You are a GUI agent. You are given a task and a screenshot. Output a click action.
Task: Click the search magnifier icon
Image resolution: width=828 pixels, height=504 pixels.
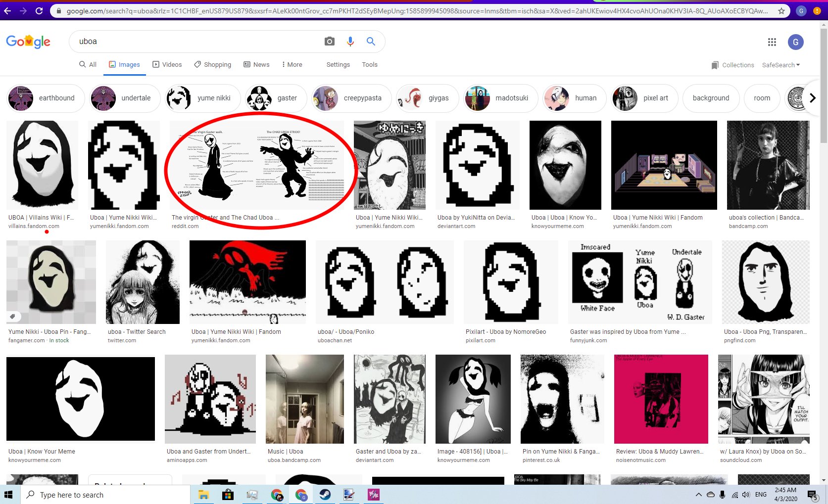[x=370, y=41]
